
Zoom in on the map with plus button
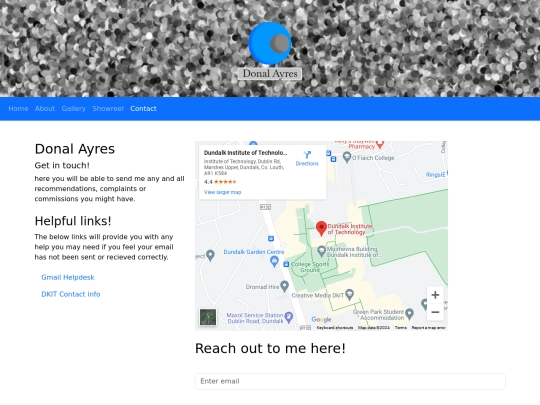(435, 295)
